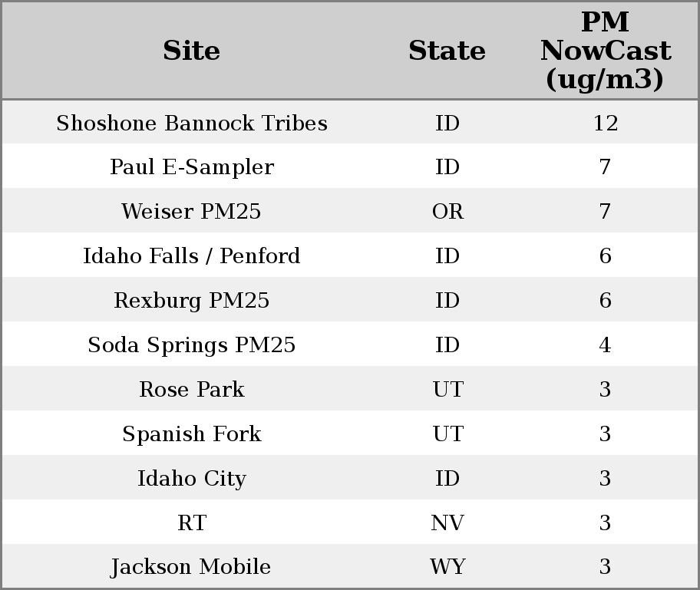Select the NV state cell in RT row
The height and width of the screenshot is (590, 700).
point(447,523)
